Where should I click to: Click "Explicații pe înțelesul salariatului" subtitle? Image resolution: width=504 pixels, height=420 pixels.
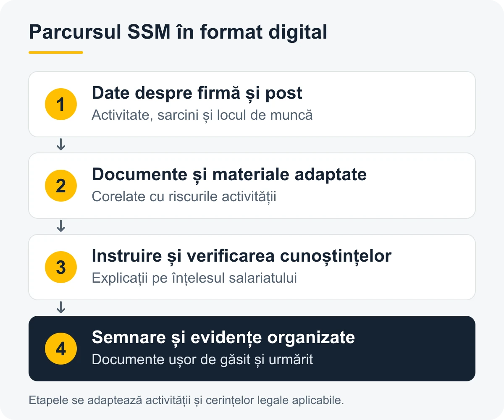[194, 278]
